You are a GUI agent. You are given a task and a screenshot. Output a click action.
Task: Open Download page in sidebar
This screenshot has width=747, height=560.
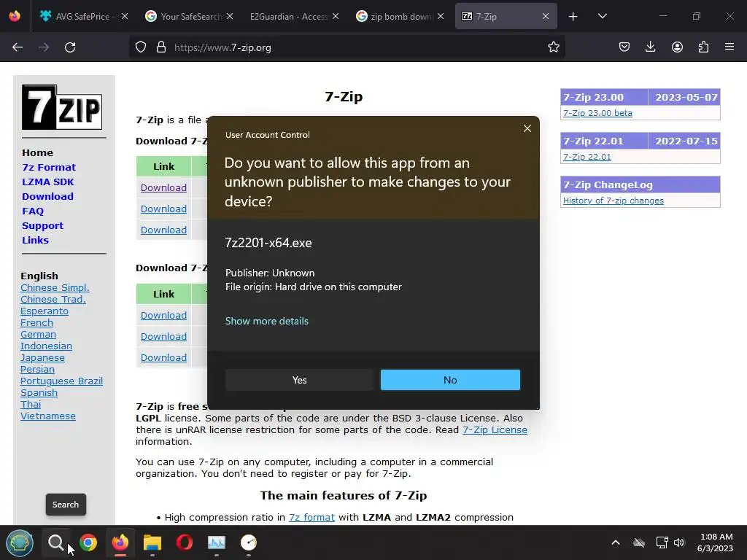(47, 196)
